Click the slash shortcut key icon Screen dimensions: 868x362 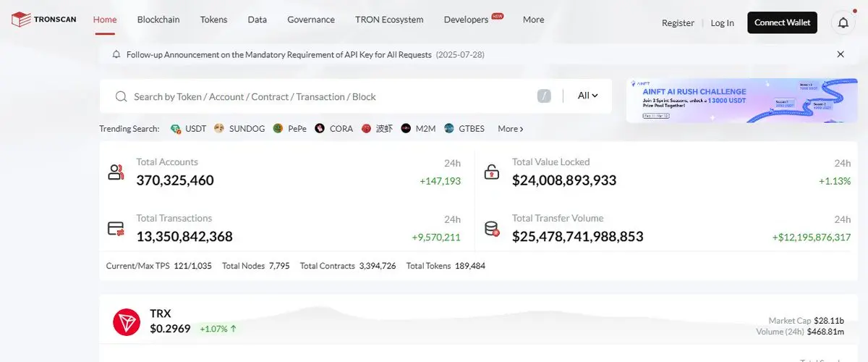pos(544,96)
